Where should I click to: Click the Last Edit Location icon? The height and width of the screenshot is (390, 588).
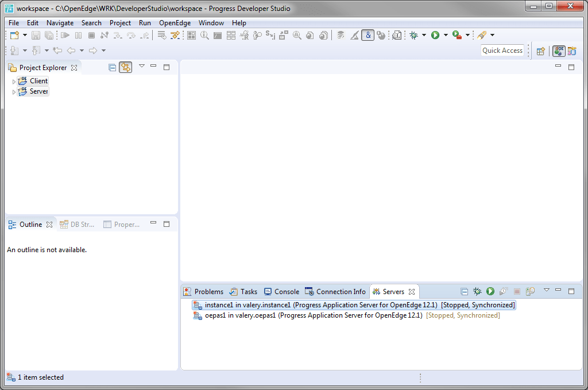point(57,50)
